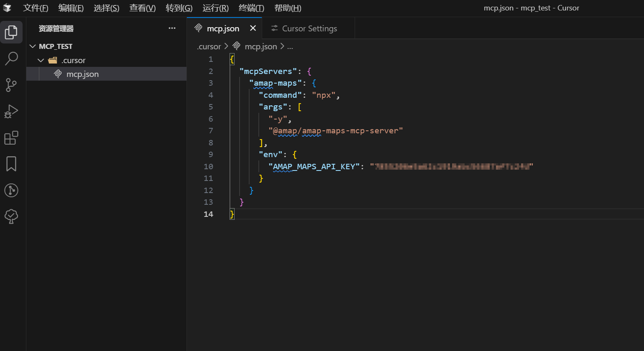This screenshot has width=644, height=351.
Task: Click the "-y" argument string
Action: [x=278, y=119]
